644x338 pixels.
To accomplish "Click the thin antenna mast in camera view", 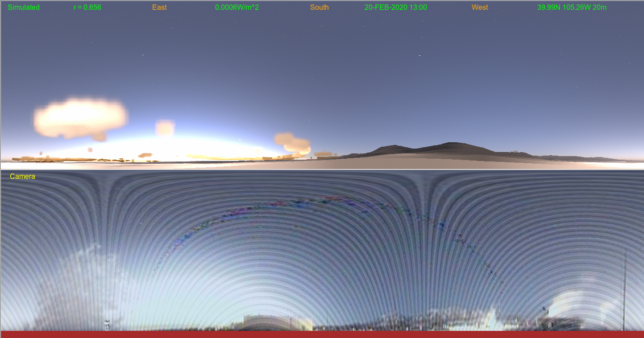I will 624,290.
